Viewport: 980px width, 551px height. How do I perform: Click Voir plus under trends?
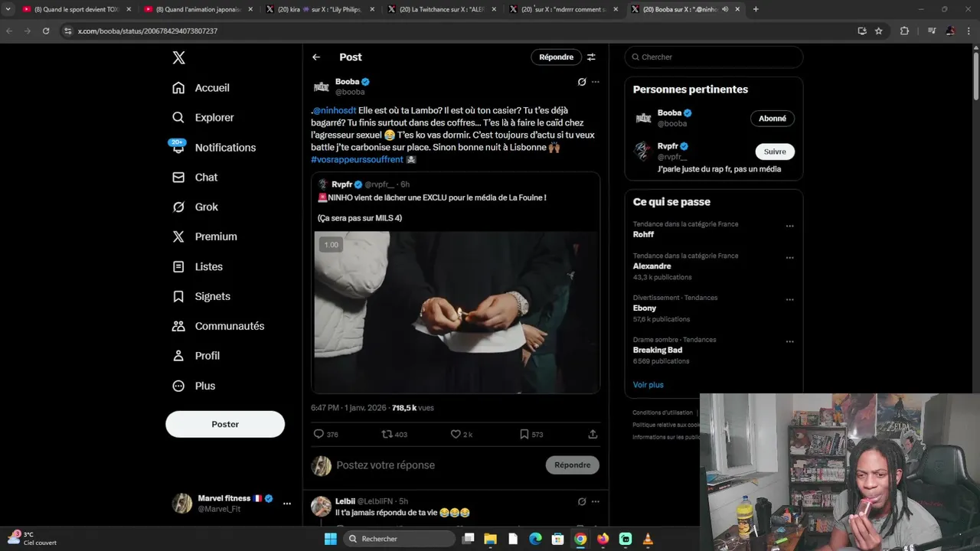(648, 385)
